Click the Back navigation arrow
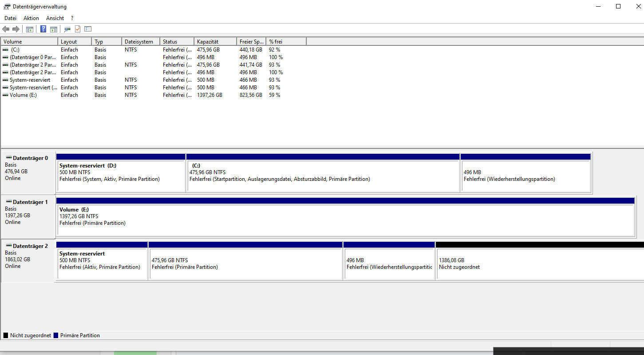This screenshot has height=355, width=644. pos(6,29)
